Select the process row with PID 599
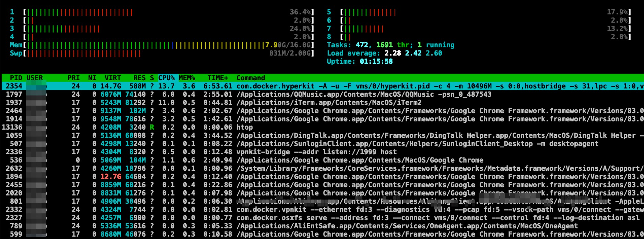Image resolution: width=644 pixels, height=239 pixels. [323, 234]
